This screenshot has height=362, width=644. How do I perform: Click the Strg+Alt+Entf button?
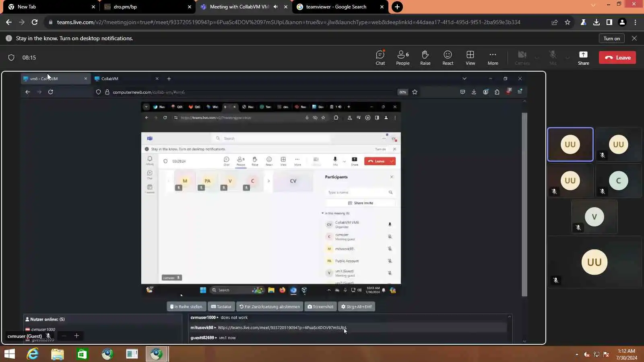(357, 306)
